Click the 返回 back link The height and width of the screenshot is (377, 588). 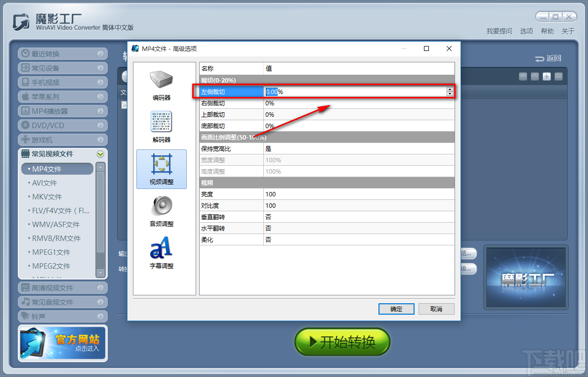(x=548, y=58)
